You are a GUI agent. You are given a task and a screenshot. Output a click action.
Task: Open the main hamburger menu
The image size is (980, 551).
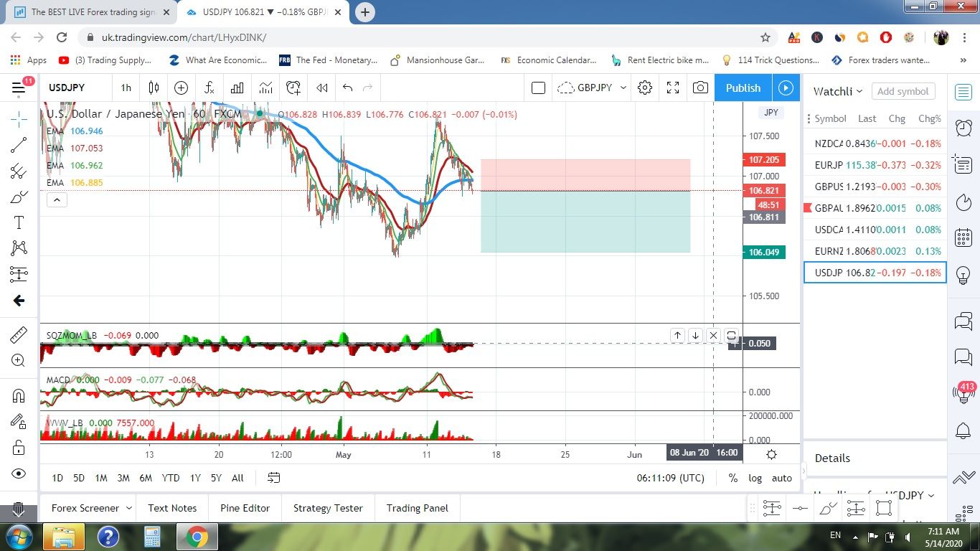(19, 88)
